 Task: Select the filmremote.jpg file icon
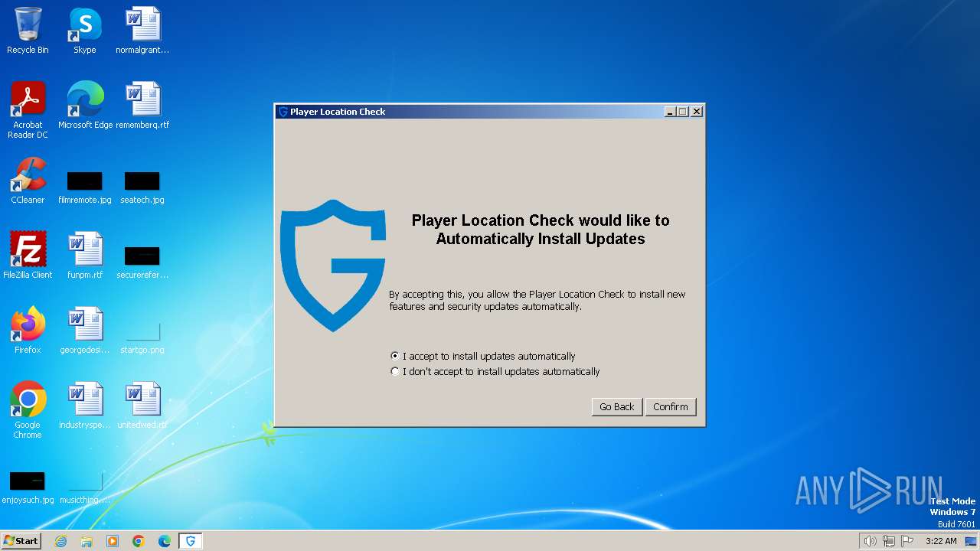(85, 187)
